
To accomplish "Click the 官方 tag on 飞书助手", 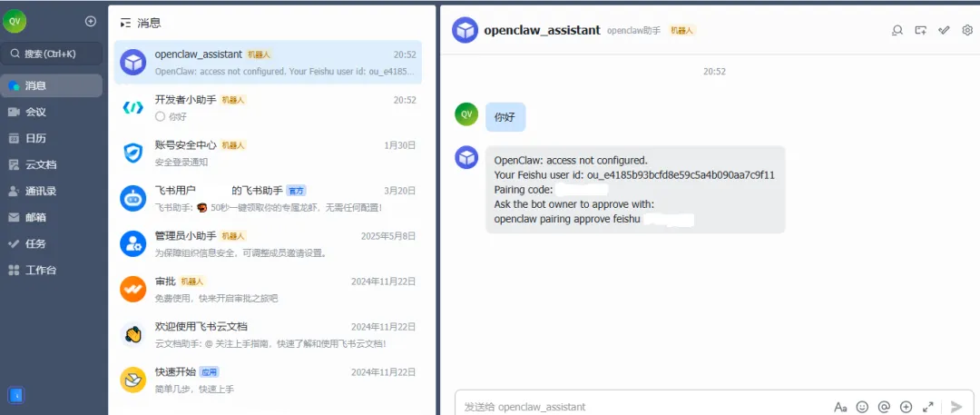I will click(297, 191).
